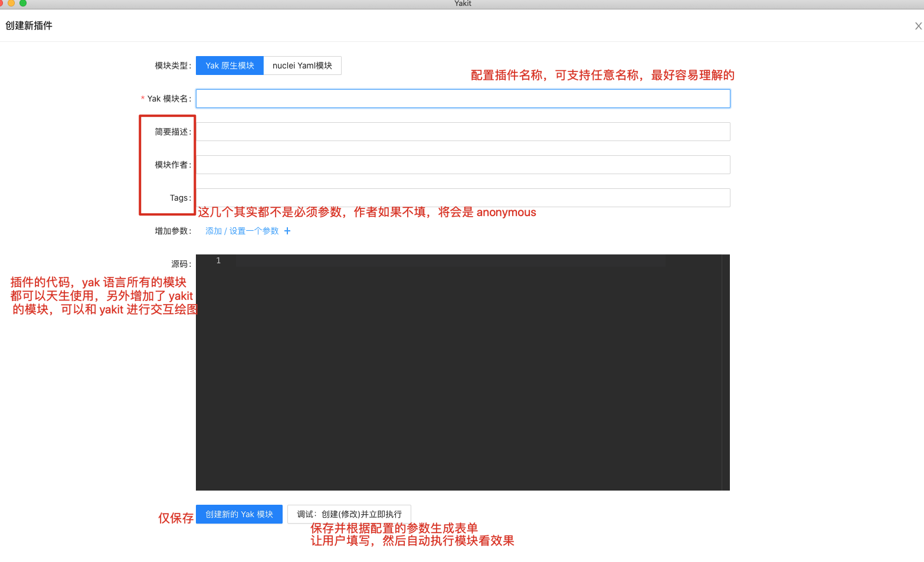Click the 简要描述 field label
Screen dimensions: 924x562
point(172,132)
